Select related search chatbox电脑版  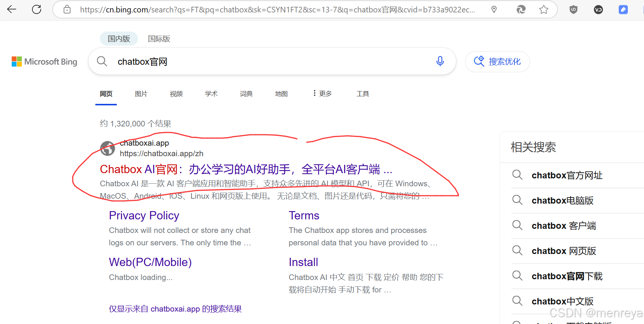(x=563, y=201)
